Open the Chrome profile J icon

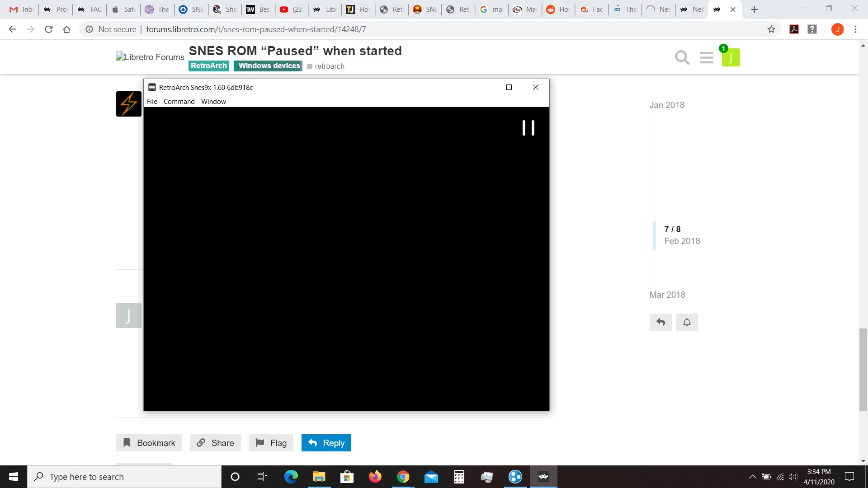837,29
